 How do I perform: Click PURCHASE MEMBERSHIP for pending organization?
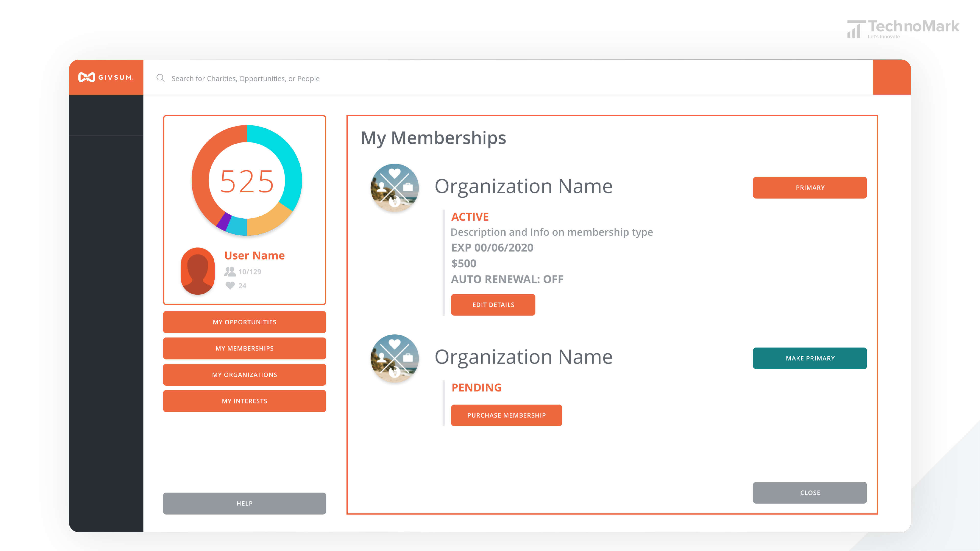click(x=506, y=415)
